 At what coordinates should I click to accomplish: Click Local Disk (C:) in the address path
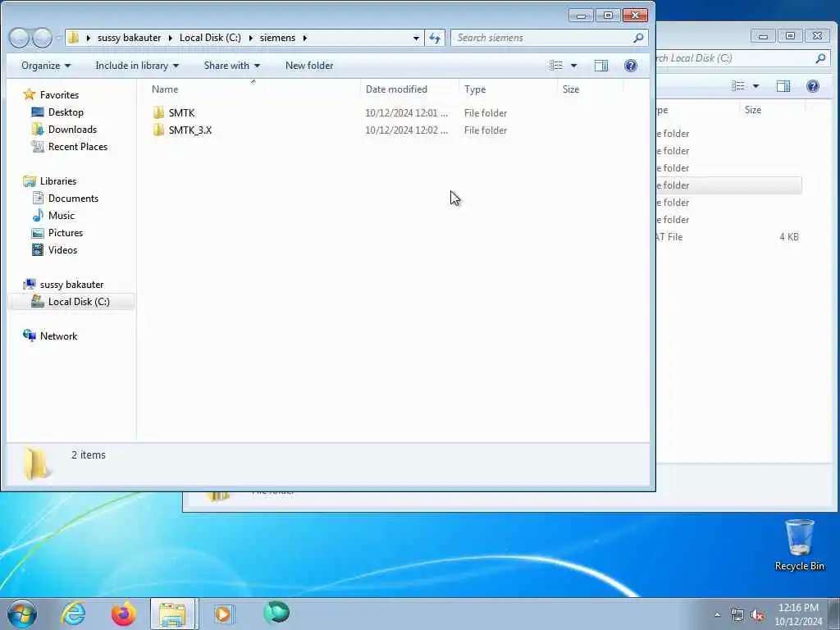click(210, 38)
